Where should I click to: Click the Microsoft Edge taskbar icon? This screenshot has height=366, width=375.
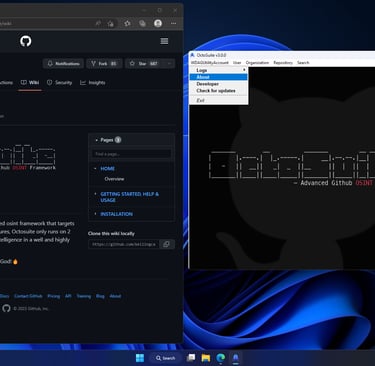pos(221,358)
